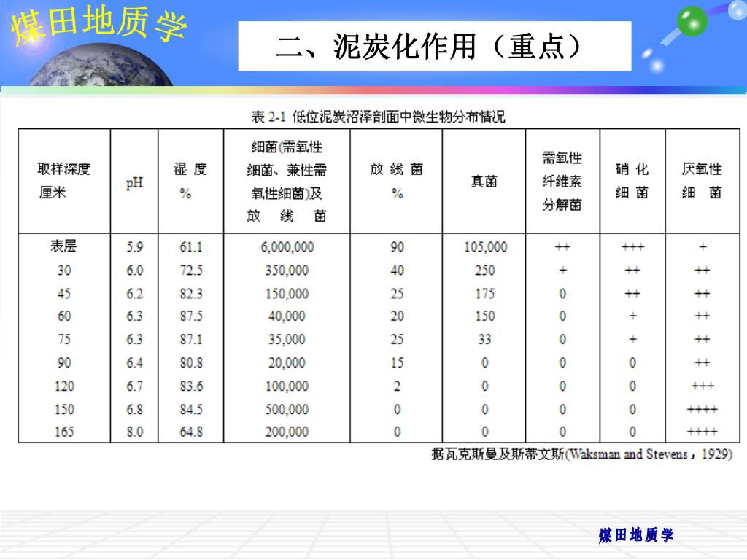Click the pH value 6.4
747x560 pixels.
pos(134,363)
